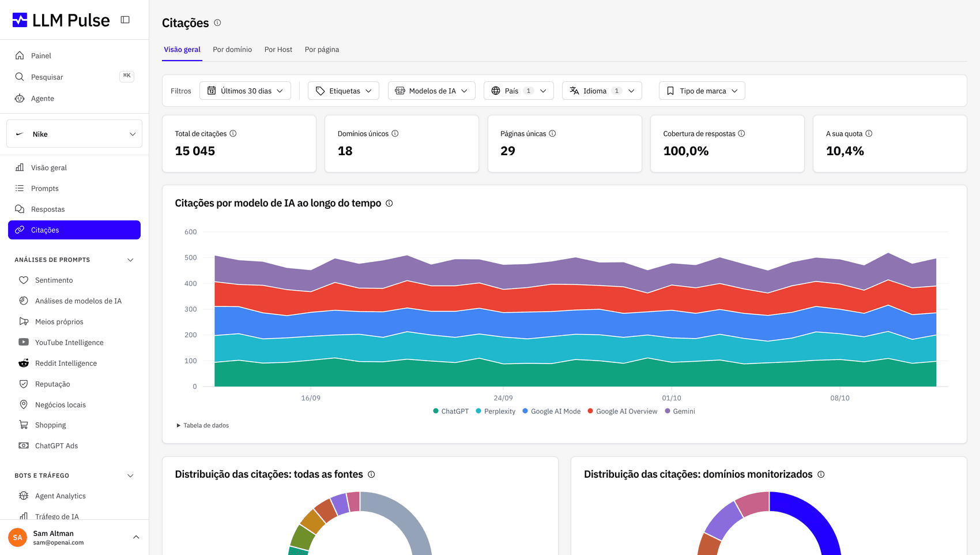Toggle ChatGPT series in chart legend
This screenshot has height=555, width=980.
tap(450, 411)
